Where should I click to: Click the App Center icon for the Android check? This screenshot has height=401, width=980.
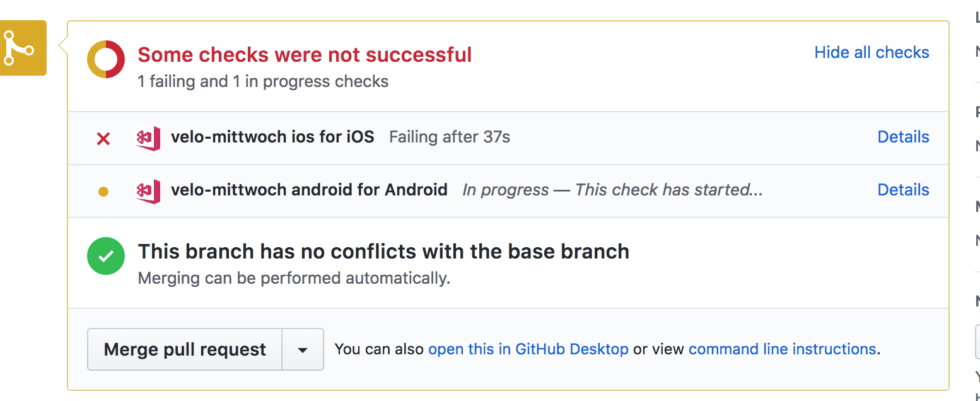click(148, 190)
